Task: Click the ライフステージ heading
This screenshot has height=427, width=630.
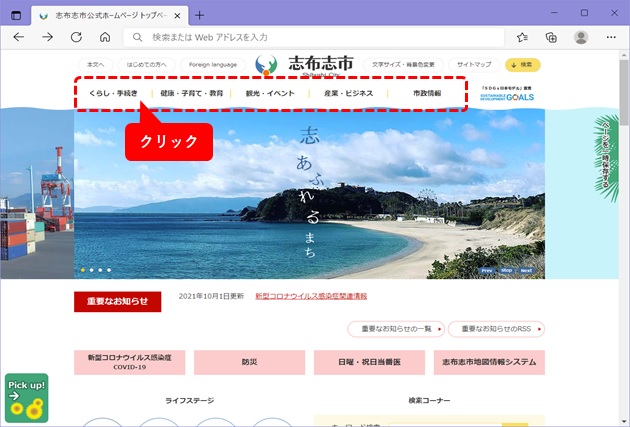Action: coord(190,400)
